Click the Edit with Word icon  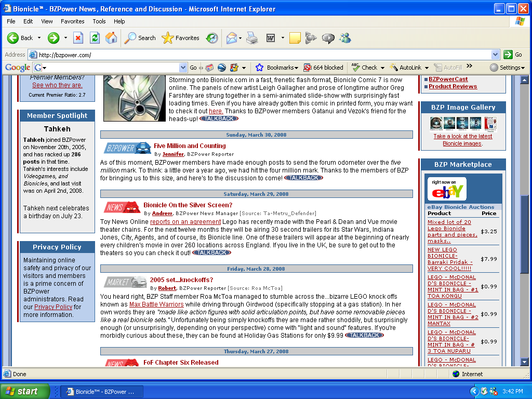[x=270, y=38]
